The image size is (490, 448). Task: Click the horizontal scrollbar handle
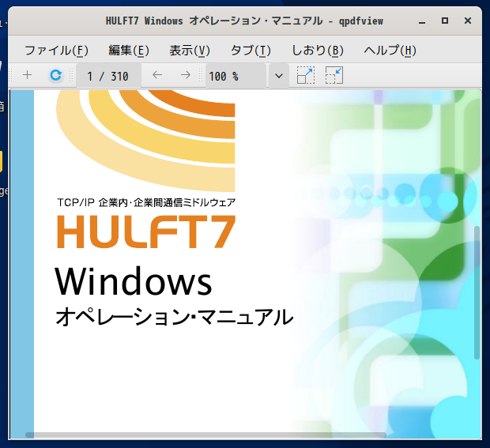(205, 435)
